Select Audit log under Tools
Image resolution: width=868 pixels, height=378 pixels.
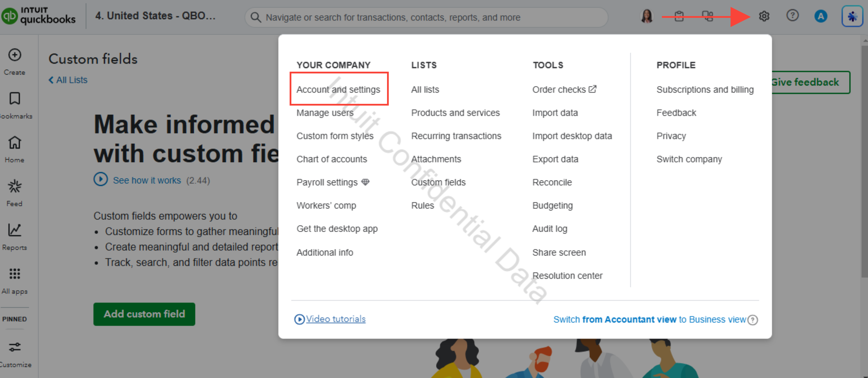coord(549,229)
